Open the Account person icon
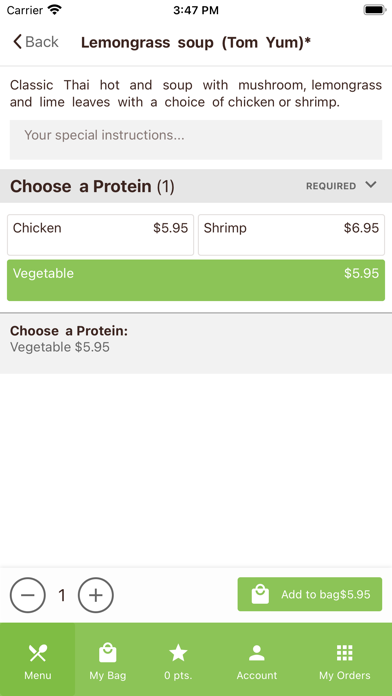 [257, 653]
